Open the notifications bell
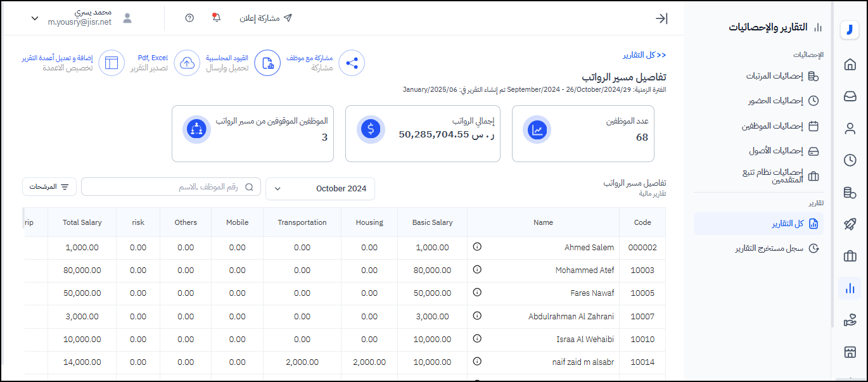 (216, 18)
